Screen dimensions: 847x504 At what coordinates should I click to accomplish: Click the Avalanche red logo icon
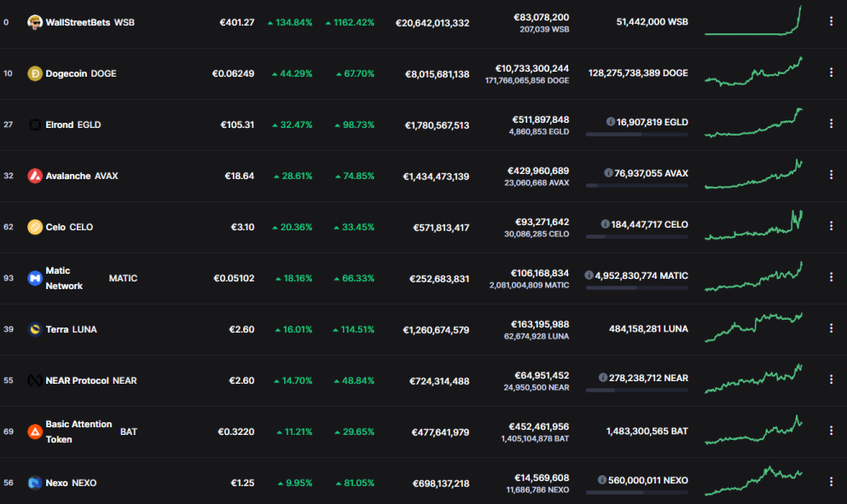click(x=35, y=176)
